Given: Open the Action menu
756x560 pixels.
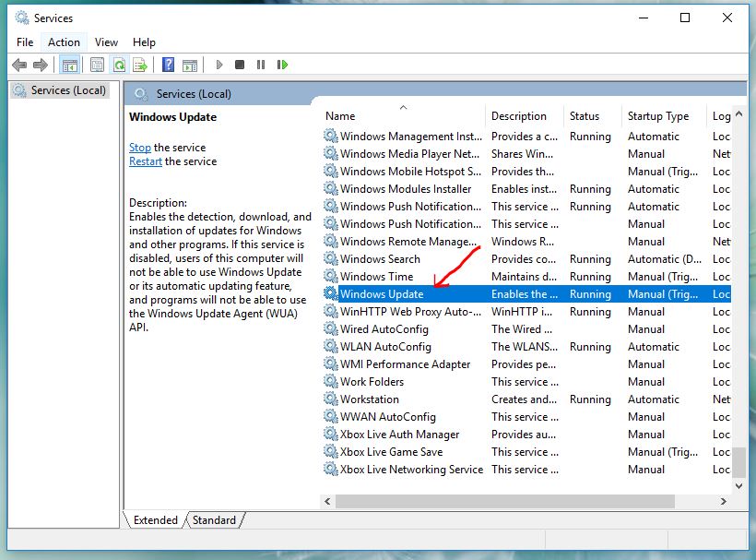Looking at the screenshot, I should pyautogui.click(x=64, y=42).
